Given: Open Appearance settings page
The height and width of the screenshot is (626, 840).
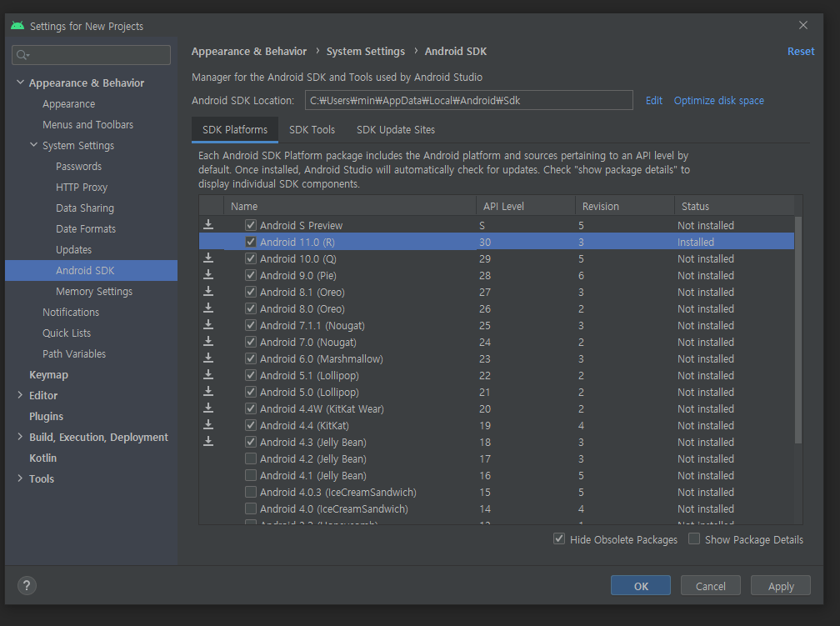Looking at the screenshot, I should coord(68,104).
